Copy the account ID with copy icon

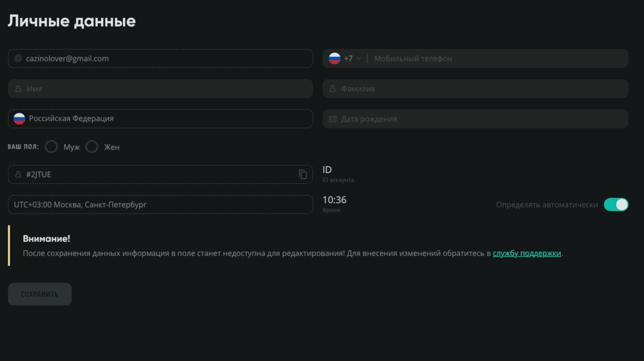pyautogui.click(x=303, y=175)
